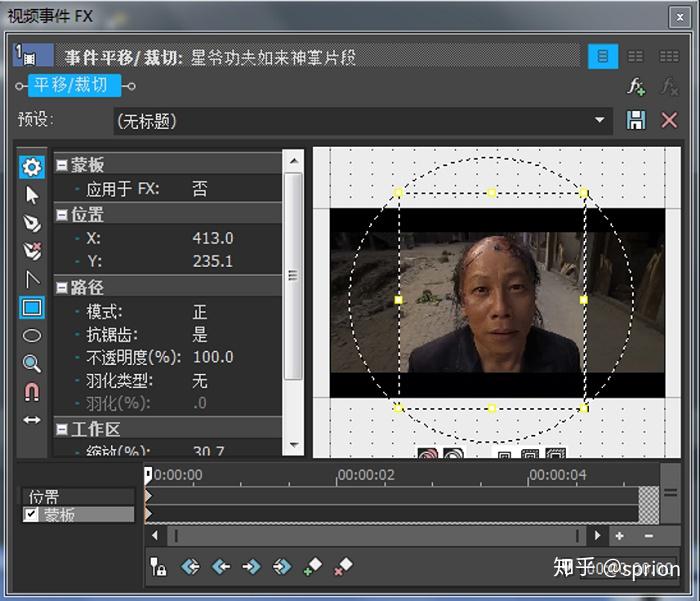Select the Anchor Creation pen tool
Viewport: 700px width, 601px height.
tap(32, 223)
